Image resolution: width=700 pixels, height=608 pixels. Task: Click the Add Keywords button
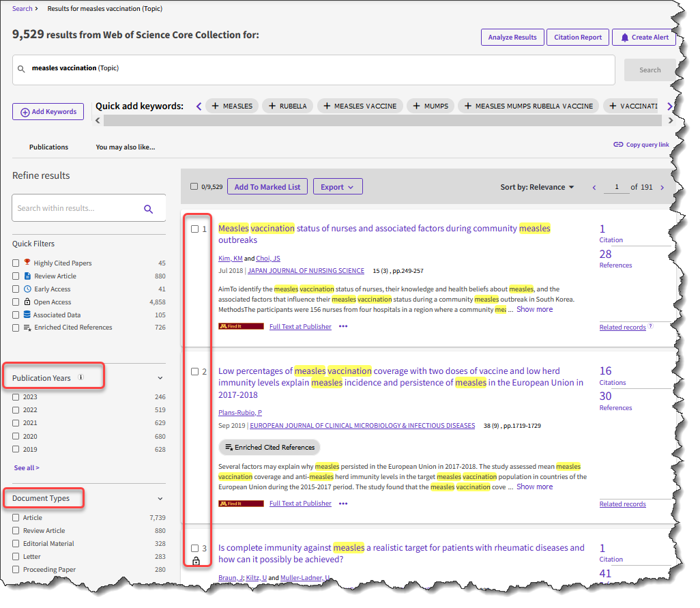click(48, 112)
